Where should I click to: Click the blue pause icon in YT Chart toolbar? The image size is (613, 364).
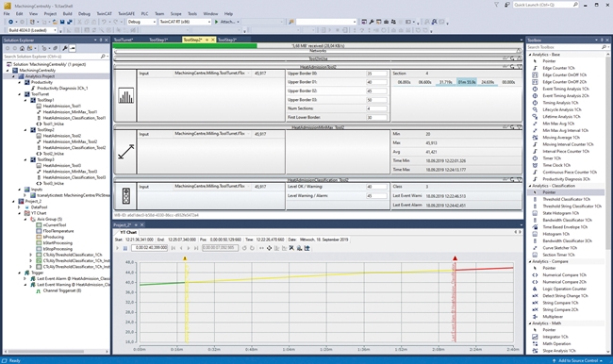click(x=125, y=248)
